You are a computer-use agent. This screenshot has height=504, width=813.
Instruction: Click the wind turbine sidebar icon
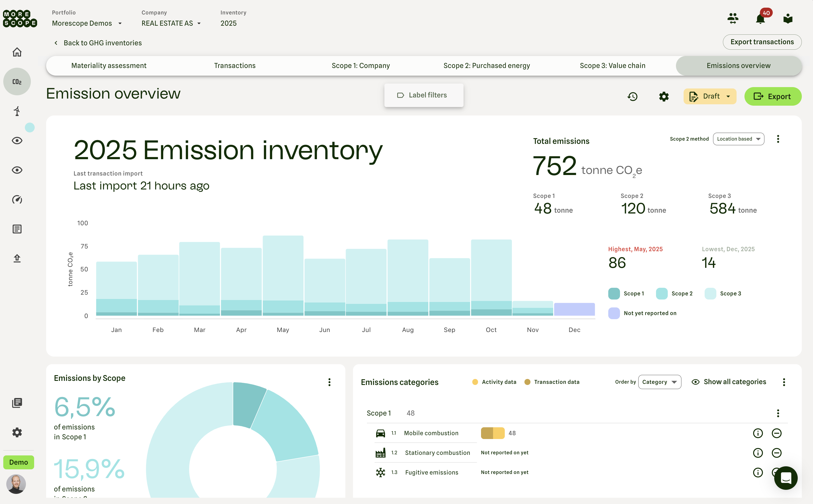pyautogui.click(x=17, y=111)
